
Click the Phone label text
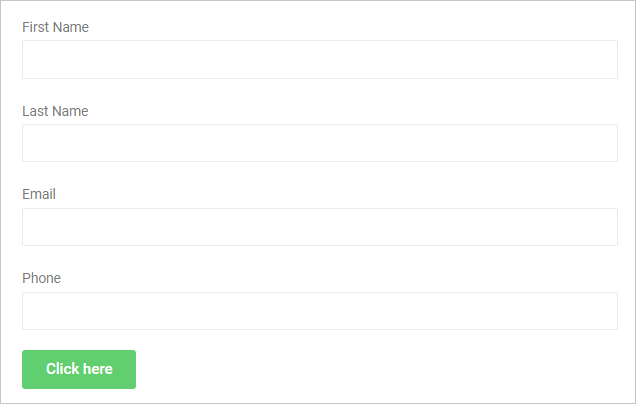(x=41, y=278)
